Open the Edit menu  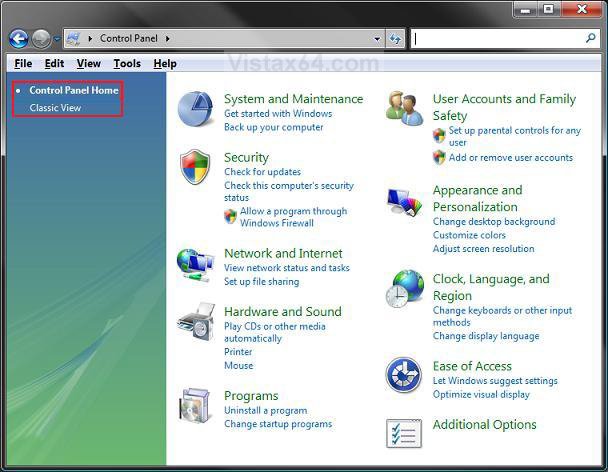[54, 63]
